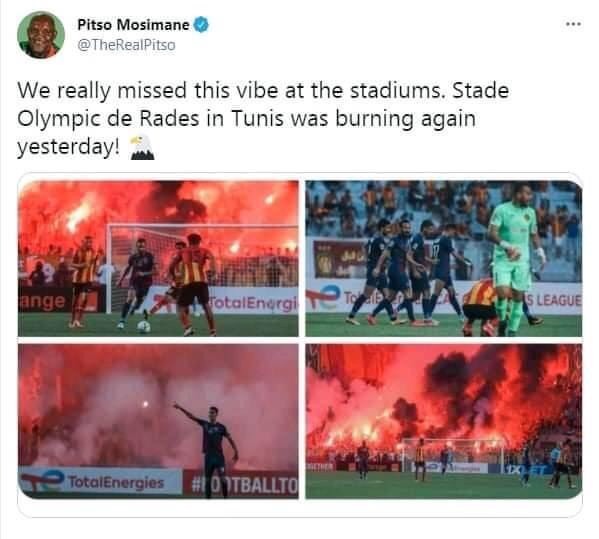Open bottom-right wide stadium flares photo
The width and height of the screenshot is (599, 539).
point(444,421)
